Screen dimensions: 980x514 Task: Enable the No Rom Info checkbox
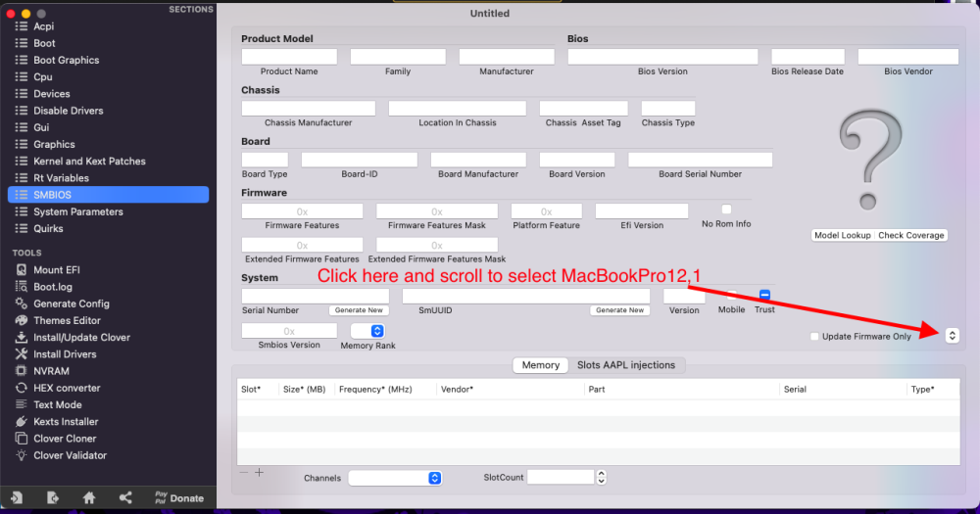(x=726, y=210)
